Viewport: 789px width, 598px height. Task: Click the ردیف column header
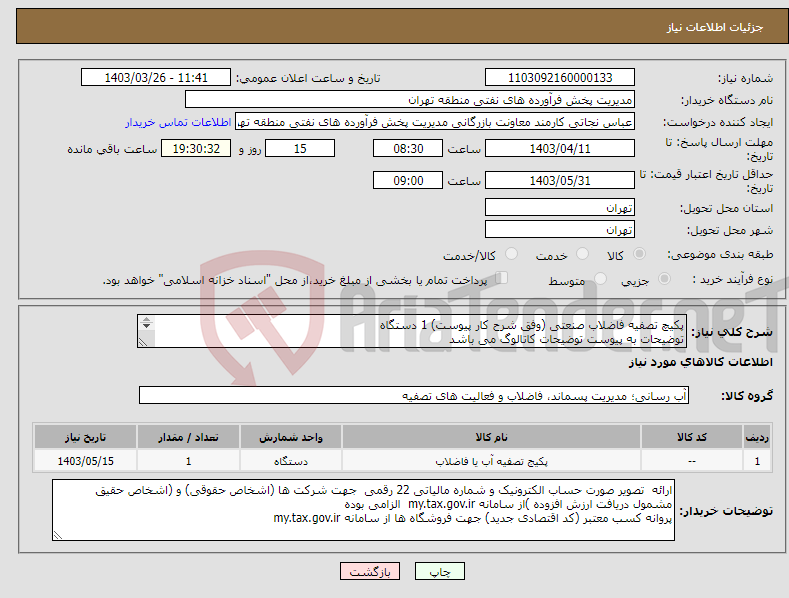coord(757,437)
